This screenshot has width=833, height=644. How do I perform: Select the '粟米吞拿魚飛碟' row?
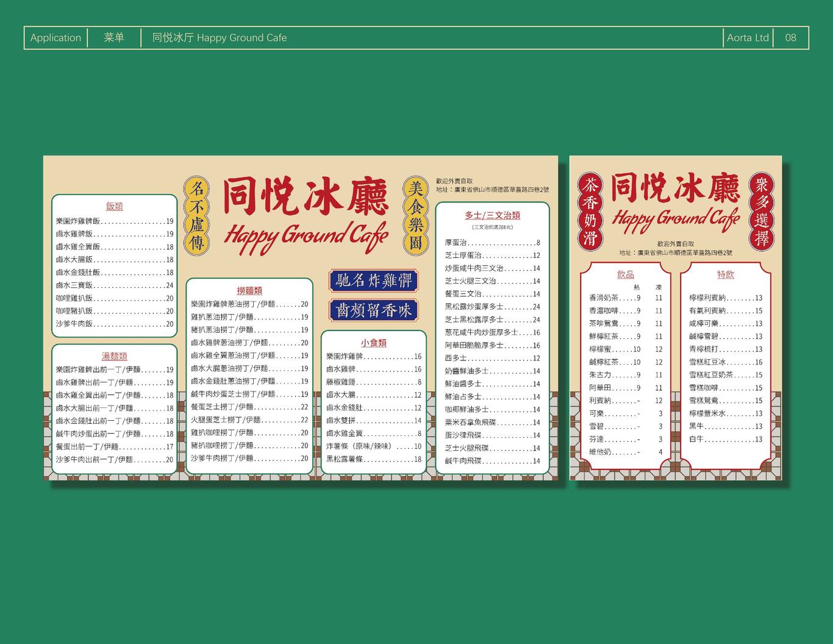point(492,423)
